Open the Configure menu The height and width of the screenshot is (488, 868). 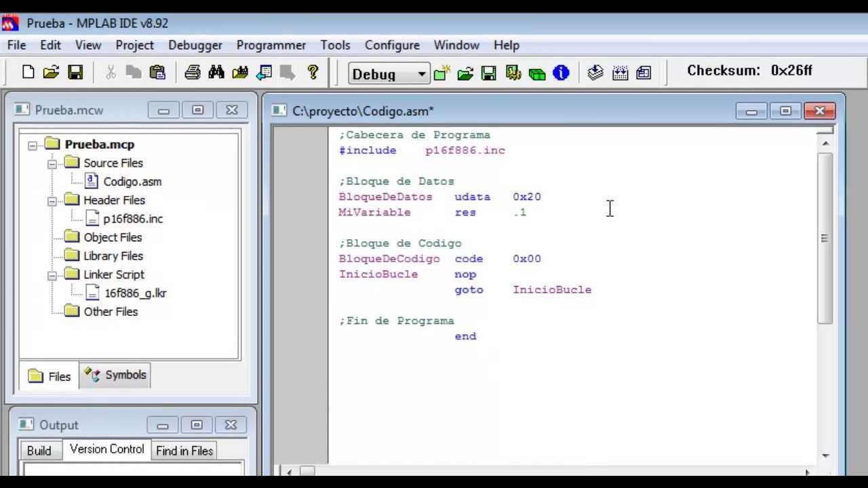coord(392,45)
